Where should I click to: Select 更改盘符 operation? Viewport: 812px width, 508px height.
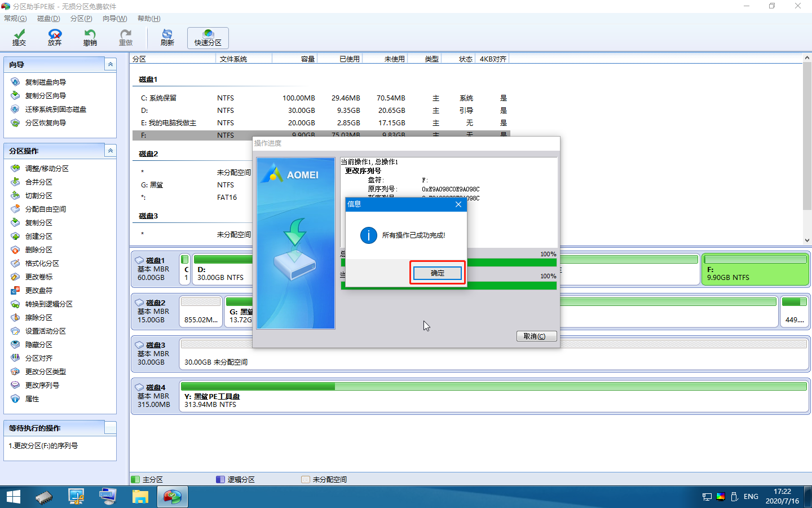coord(38,290)
